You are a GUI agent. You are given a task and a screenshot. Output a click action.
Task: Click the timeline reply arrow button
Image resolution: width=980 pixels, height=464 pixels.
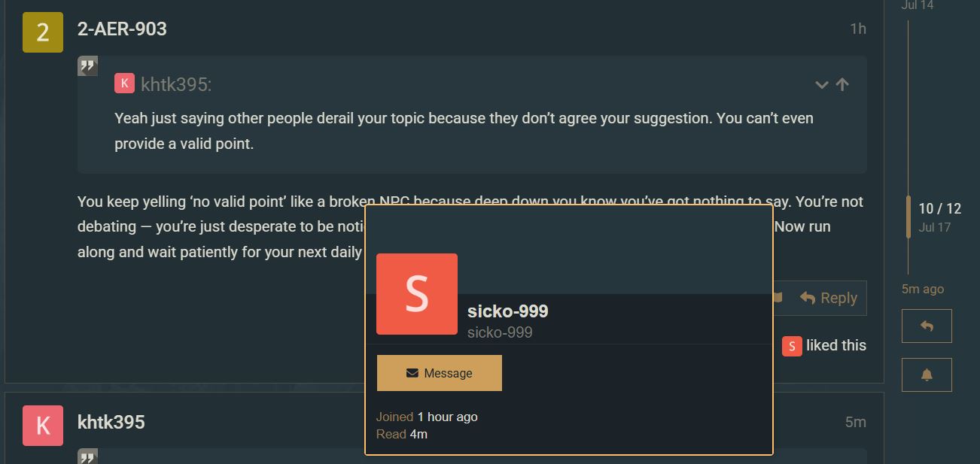click(x=927, y=326)
